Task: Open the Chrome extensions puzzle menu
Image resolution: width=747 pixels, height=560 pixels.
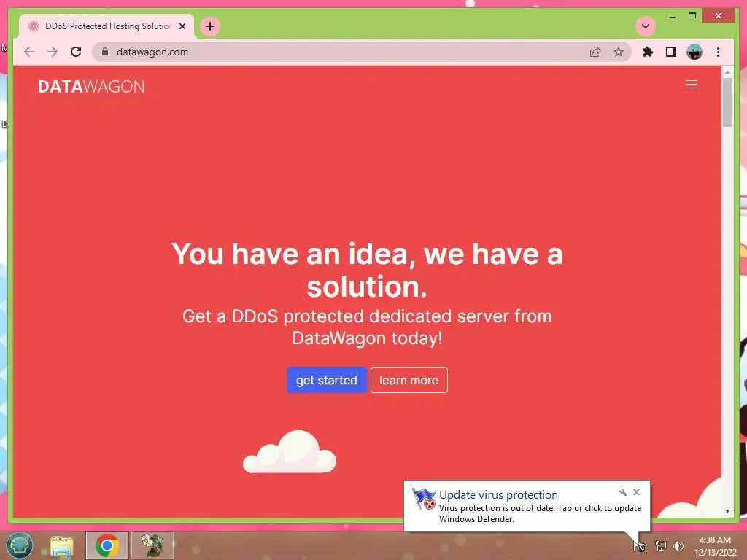Action: 648,52
